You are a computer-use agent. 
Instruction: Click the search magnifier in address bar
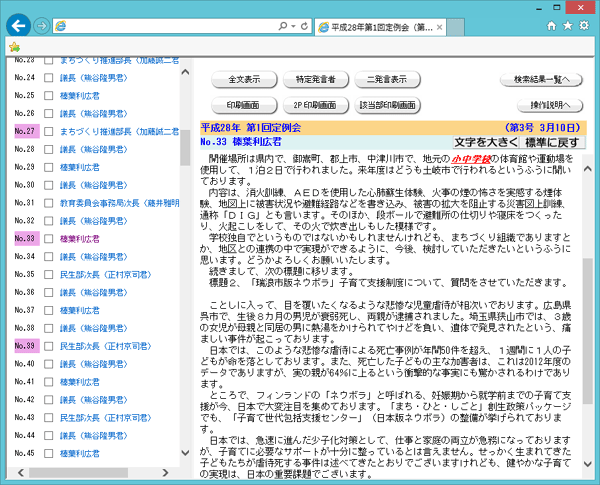[283, 26]
